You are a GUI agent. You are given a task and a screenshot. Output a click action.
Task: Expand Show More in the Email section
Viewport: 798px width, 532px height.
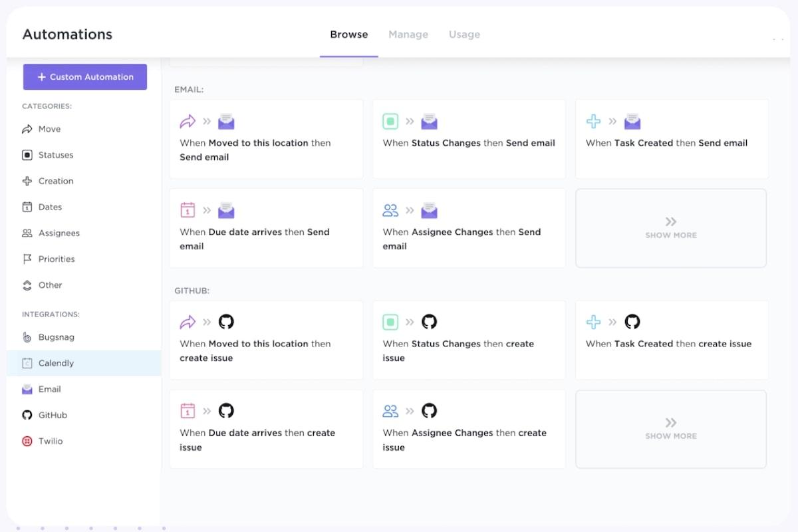[x=671, y=228]
